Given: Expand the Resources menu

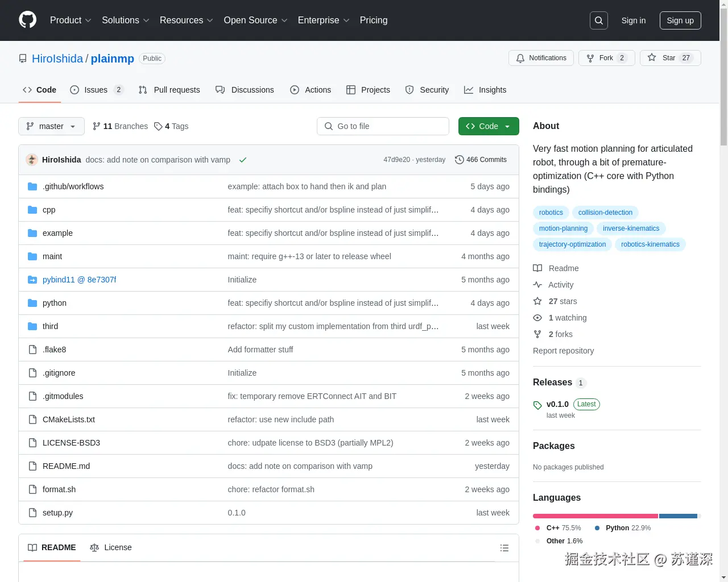Looking at the screenshot, I should click(x=187, y=20).
